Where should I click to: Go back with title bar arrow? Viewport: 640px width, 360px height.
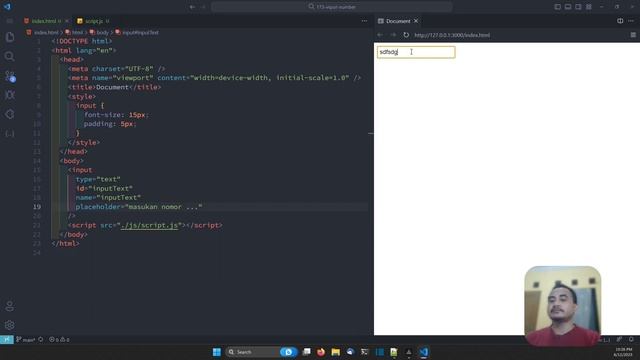pos(192,7)
